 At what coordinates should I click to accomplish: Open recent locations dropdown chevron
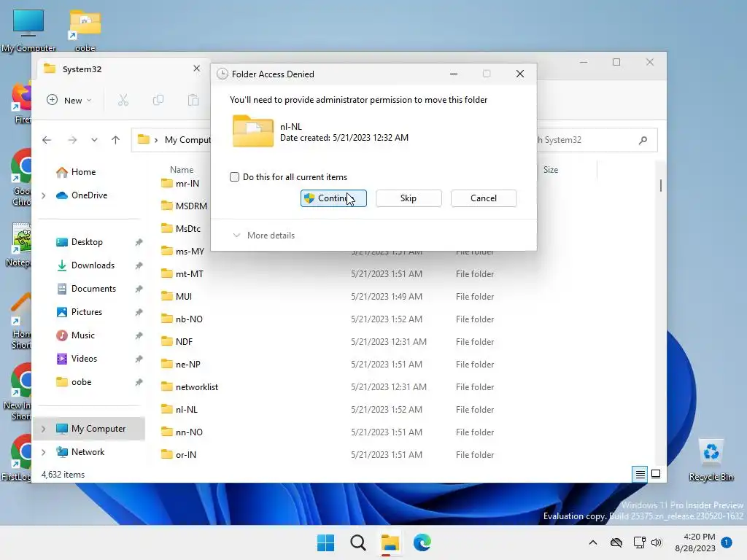pos(94,140)
